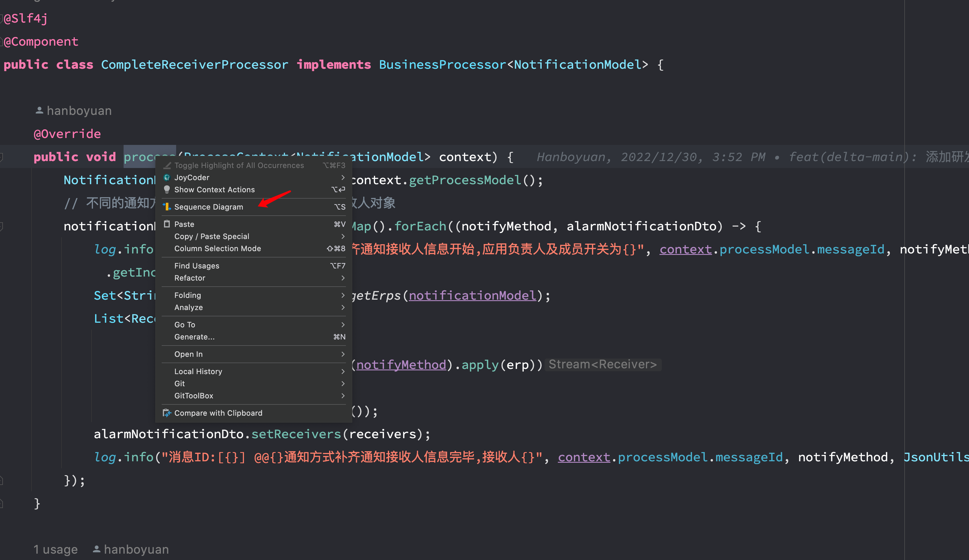Click the clipboard icon beside Paste
Screen dimensions: 969x560
[x=167, y=224]
